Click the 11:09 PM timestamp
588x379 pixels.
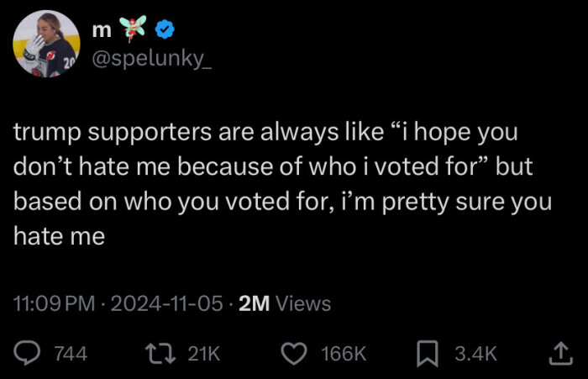tap(55, 303)
